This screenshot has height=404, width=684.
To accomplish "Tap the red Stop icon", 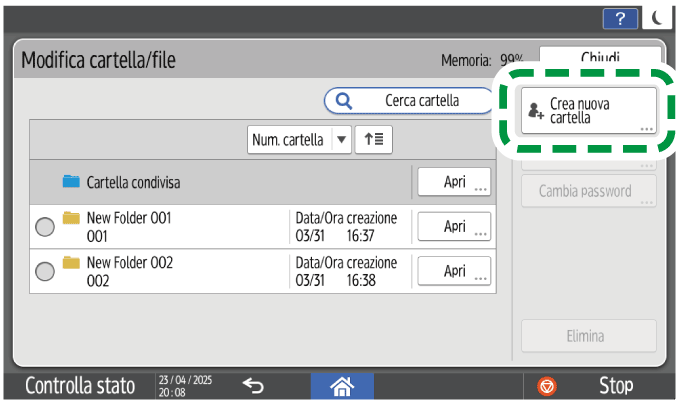I will coord(547,386).
